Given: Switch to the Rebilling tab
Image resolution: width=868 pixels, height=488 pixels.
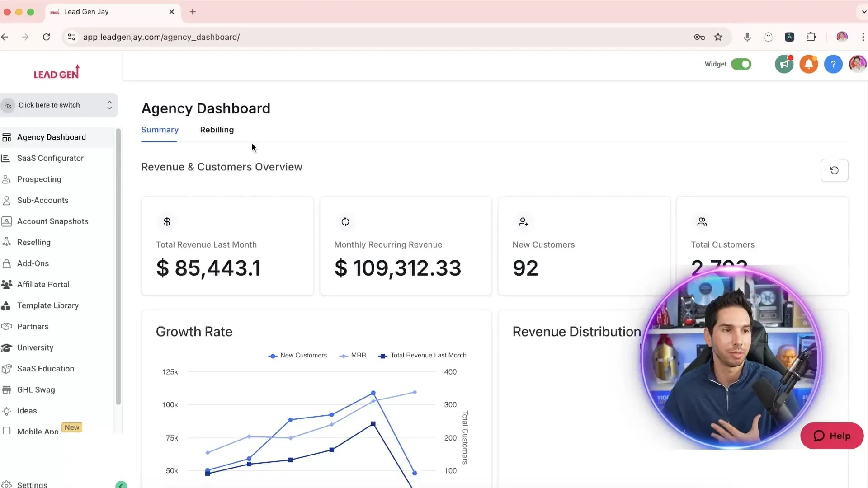Looking at the screenshot, I should 217,130.
